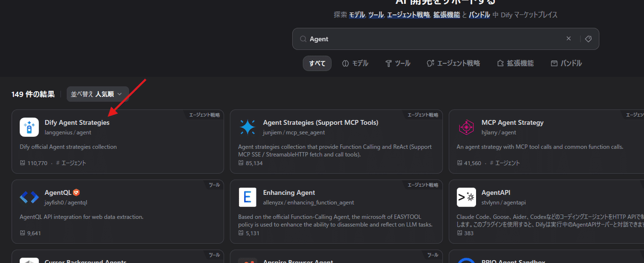The height and width of the screenshot is (263, 644).
Task: Click the tag filter icon in search bar
Action: pos(588,39)
